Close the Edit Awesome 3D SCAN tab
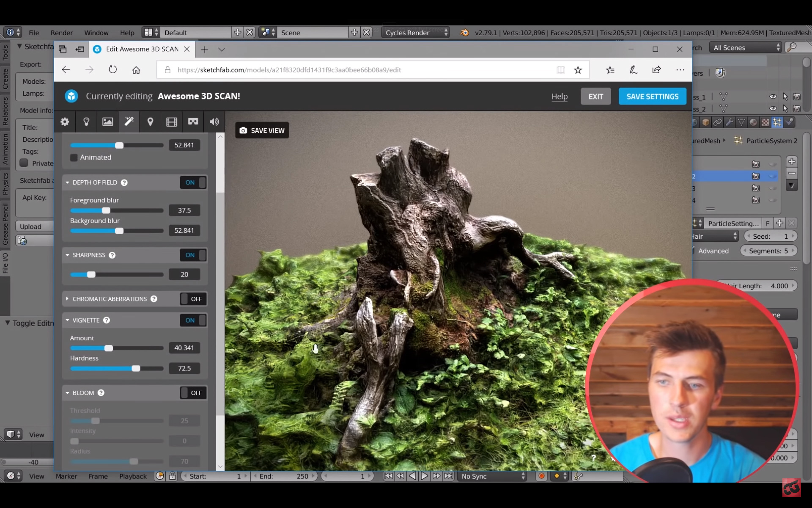Viewport: 812px width, 508px height. pos(187,49)
